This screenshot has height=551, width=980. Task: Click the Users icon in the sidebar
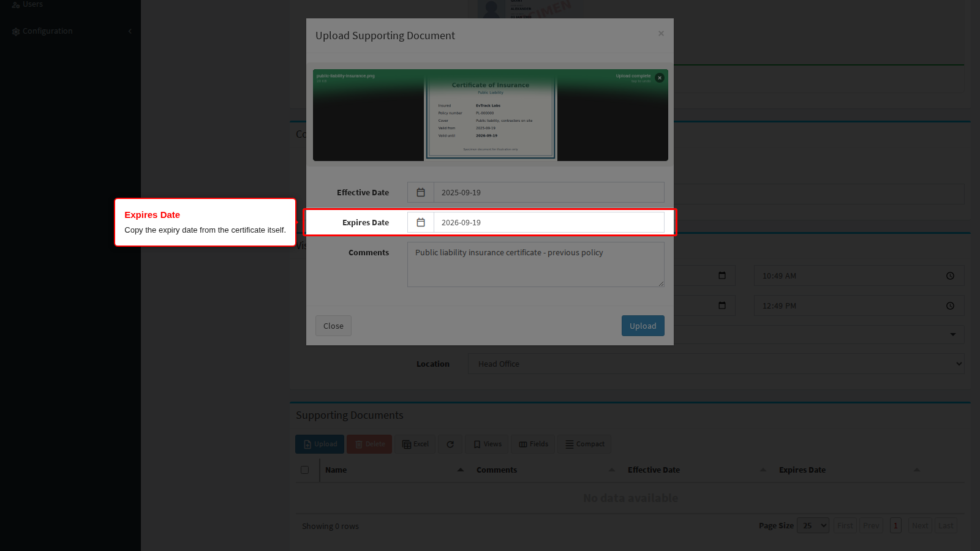tap(16, 4)
